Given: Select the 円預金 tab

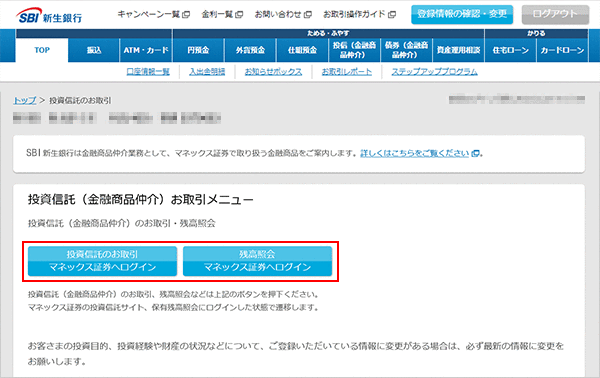Looking at the screenshot, I should (198, 50).
